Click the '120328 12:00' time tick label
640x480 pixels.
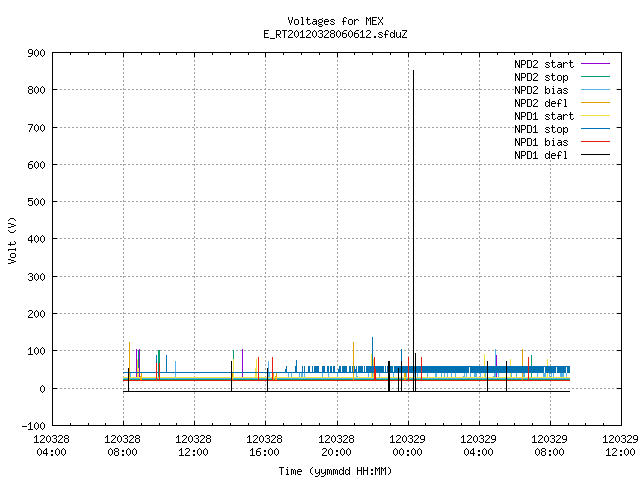193,446
